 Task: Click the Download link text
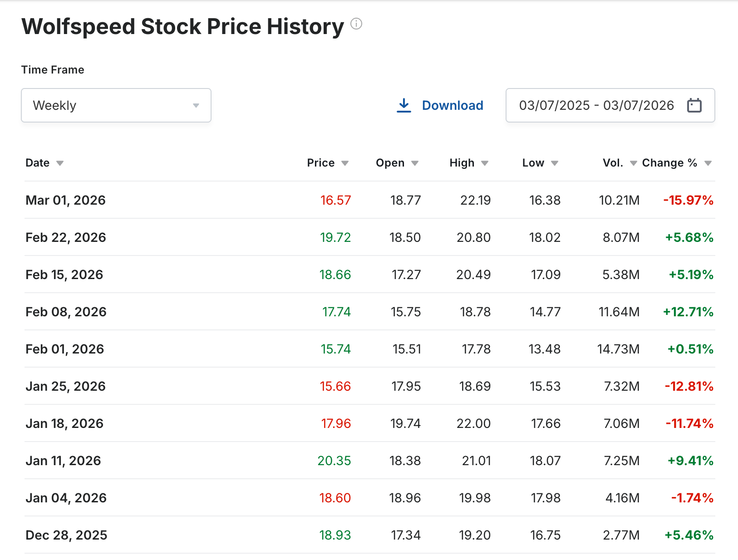click(x=453, y=105)
